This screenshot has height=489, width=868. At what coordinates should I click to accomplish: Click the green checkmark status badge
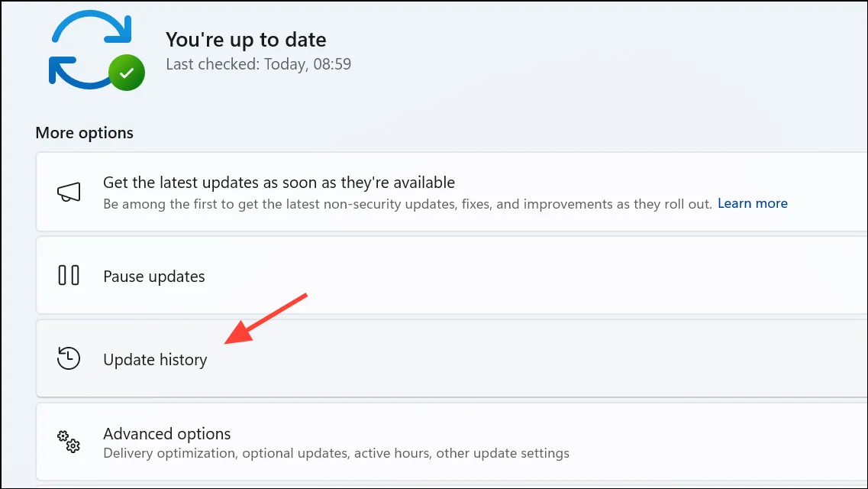(x=127, y=73)
